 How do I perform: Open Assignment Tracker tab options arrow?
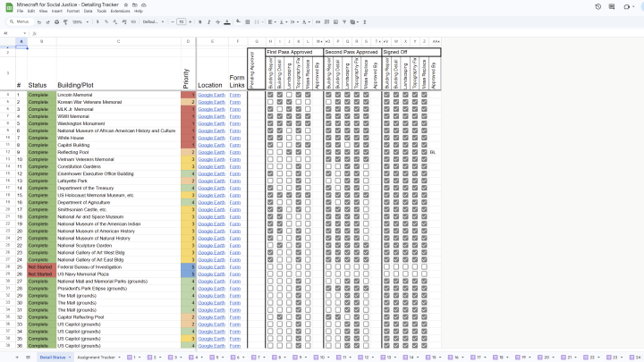tap(119, 358)
